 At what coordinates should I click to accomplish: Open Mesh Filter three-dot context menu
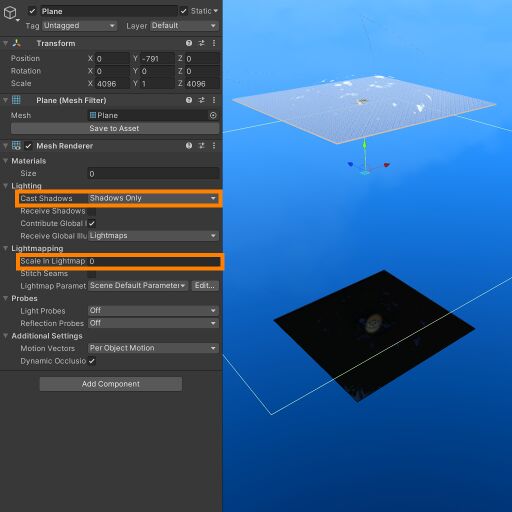coord(214,100)
